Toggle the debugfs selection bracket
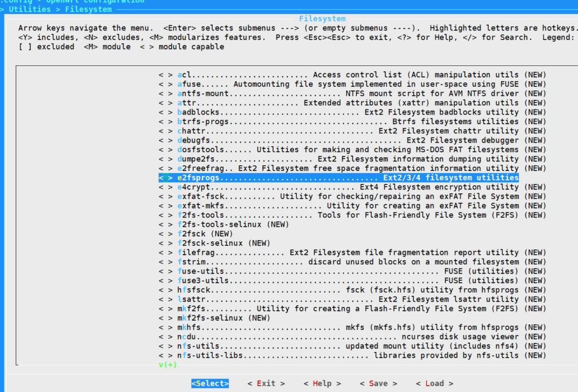 pos(165,140)
